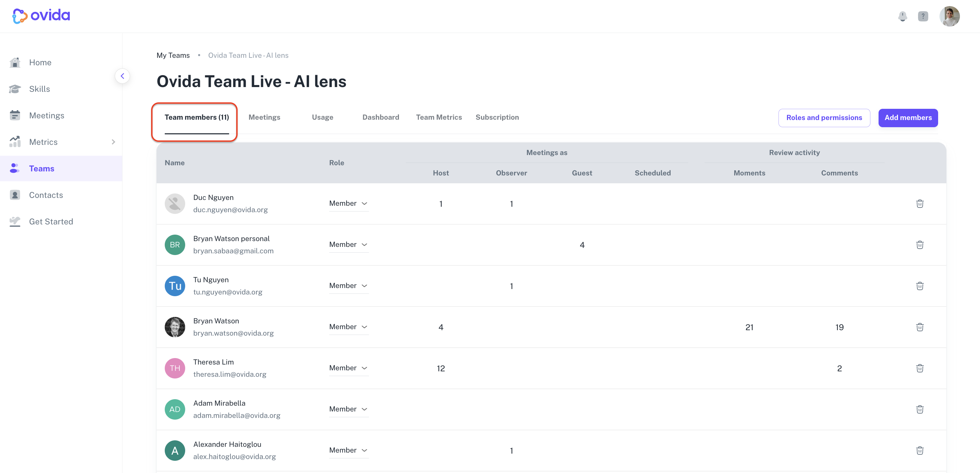Open role dropdown for Alexander Haitoglou
The image size is (980, 473).
click(x=349, y=450)
